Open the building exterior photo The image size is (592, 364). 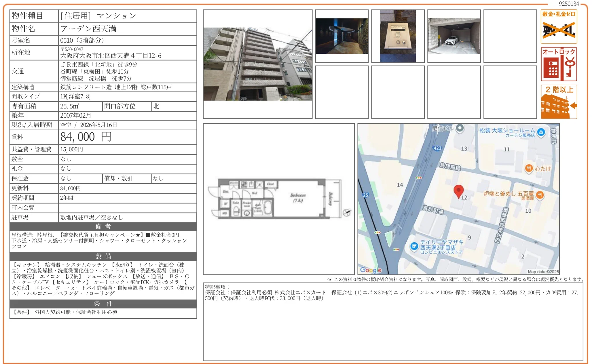(x=257, y=64)
